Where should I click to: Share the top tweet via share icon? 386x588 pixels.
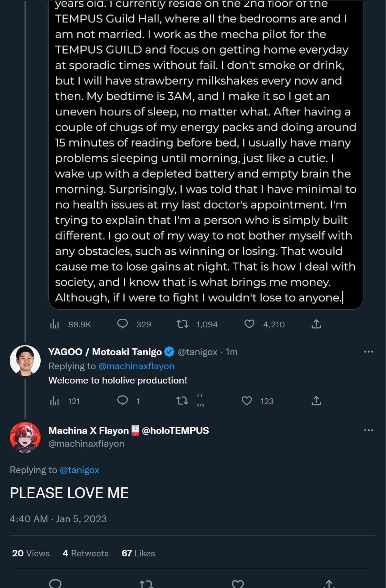(316, 324)
